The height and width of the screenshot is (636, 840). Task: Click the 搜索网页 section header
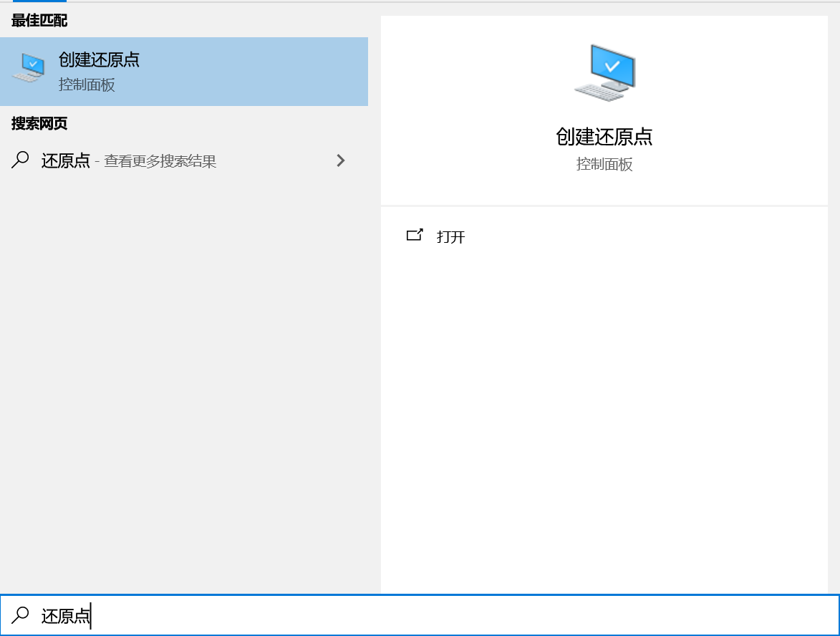[x=39, y=123]
